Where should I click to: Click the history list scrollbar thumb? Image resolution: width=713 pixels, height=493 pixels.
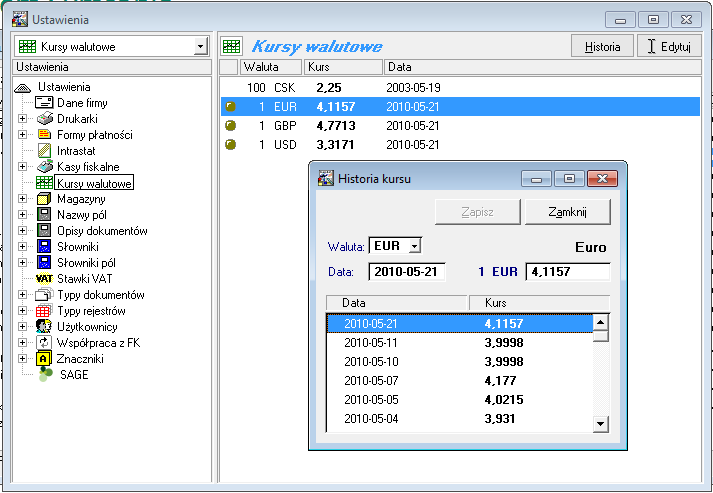(x=601, y=336)
